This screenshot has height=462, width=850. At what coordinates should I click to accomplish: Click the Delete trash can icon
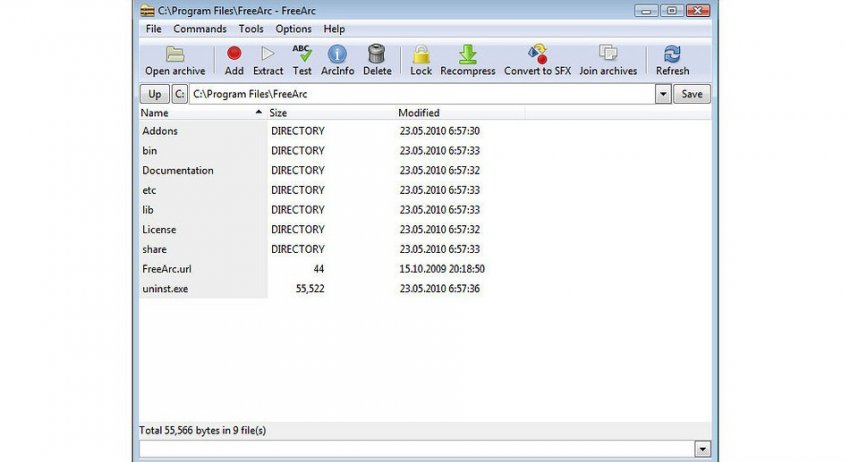[377, 55]
